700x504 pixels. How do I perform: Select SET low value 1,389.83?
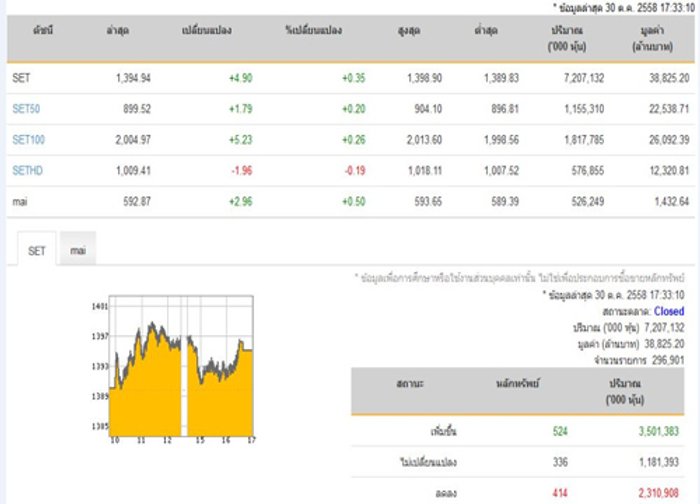[x=501, y=78]
